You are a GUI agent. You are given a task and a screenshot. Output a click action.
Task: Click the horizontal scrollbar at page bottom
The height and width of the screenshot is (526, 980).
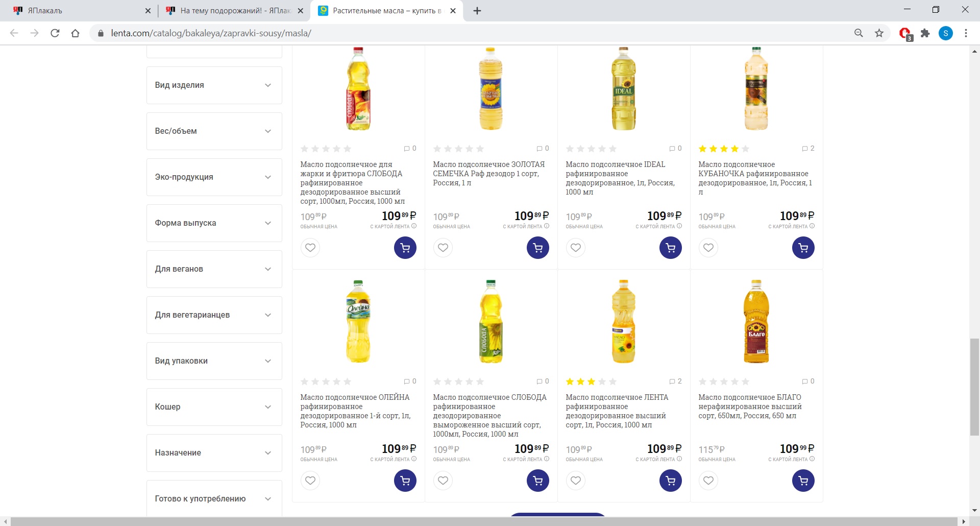[x=484, y=521]
